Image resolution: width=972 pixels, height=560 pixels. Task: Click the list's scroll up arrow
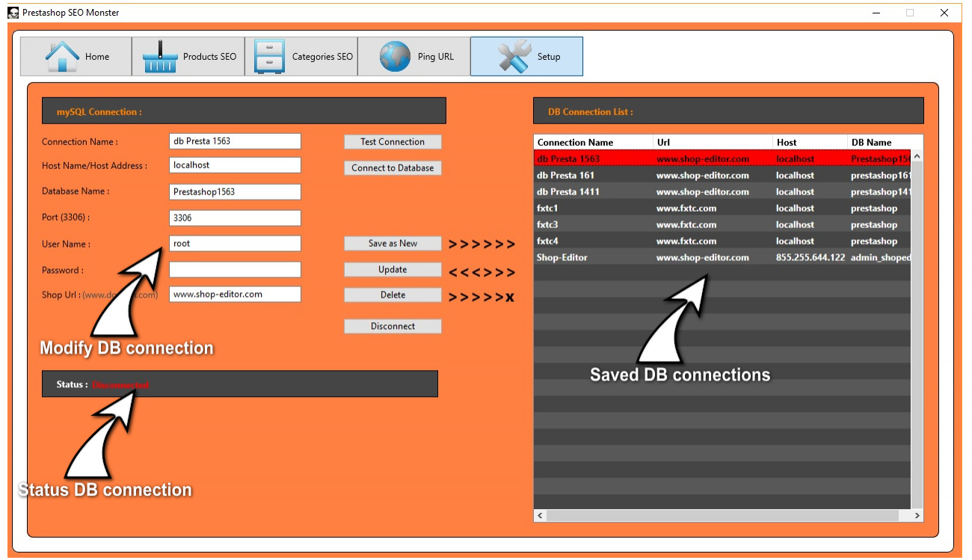pos(917,156)
